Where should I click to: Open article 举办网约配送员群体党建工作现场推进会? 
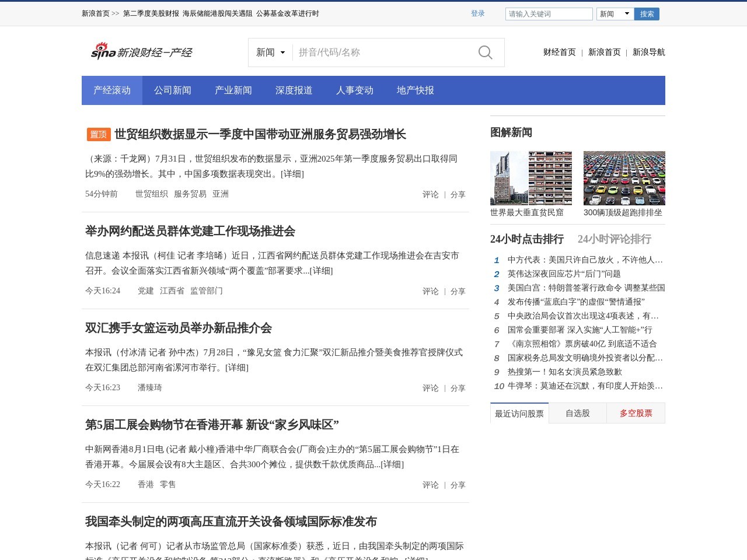pos(190,231)
